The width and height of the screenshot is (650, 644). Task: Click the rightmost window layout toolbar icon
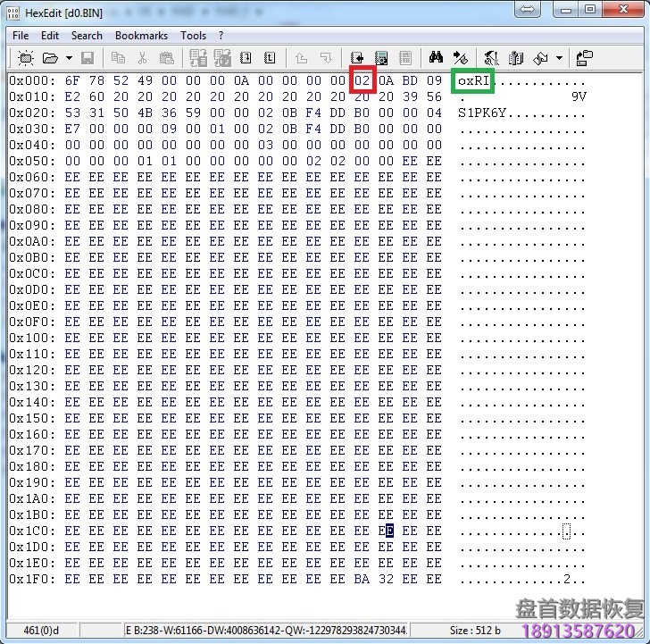pos(585,58)
